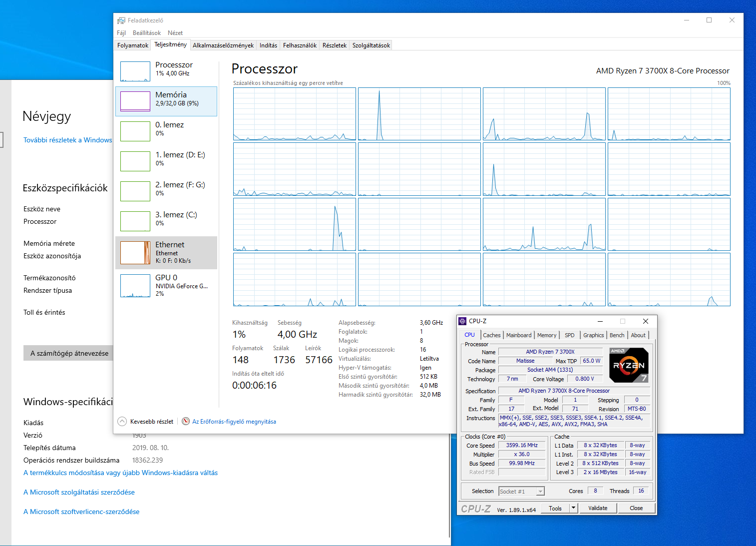Click the Multiplier value x 36.0
Screen dimensions: 756x546
[522, 454]
